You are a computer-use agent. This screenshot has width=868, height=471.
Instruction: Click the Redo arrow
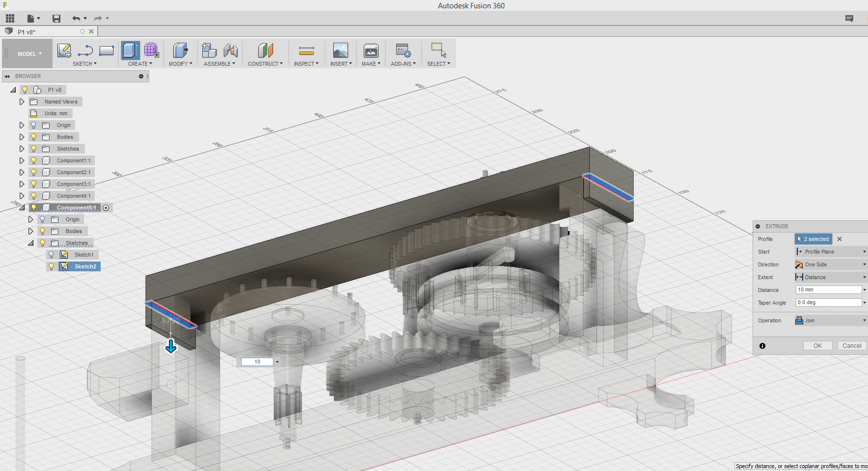coord(98,19)
